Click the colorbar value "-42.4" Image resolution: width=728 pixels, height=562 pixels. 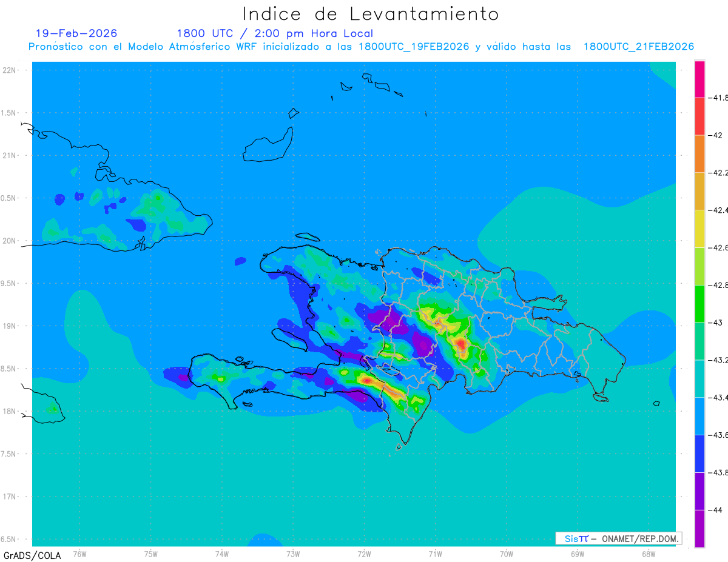[718, 210]
